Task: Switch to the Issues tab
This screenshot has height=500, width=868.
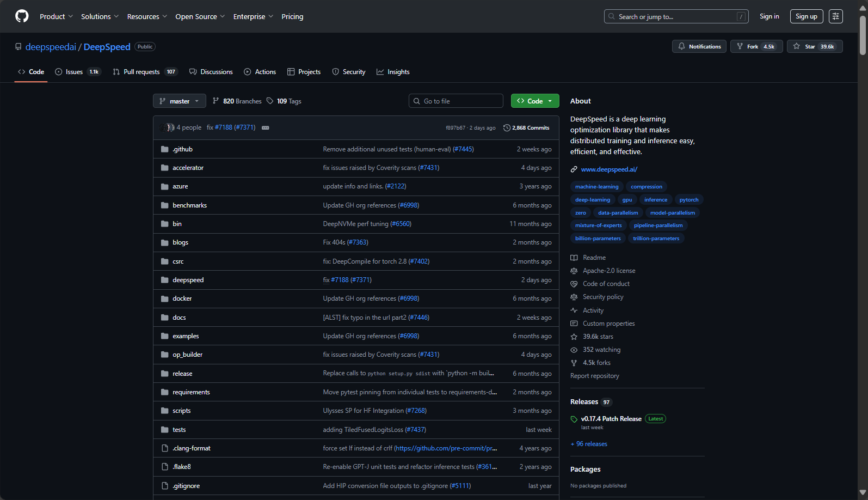Action: 78,72
